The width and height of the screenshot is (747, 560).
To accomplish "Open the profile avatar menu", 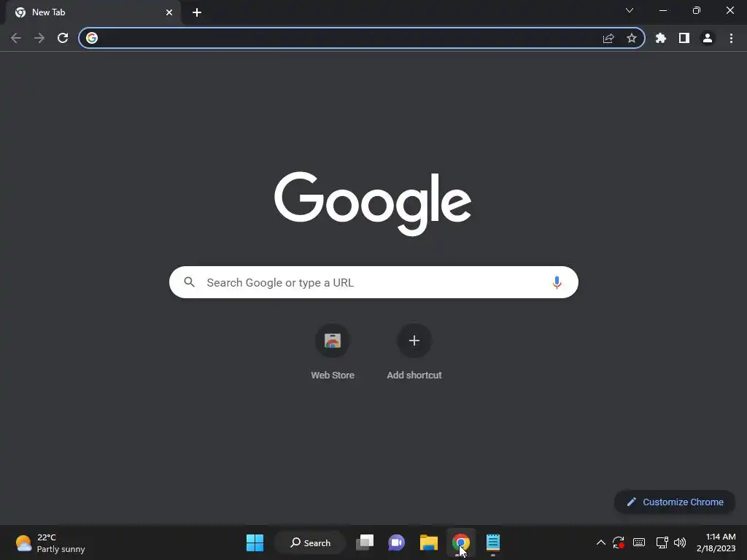I will click(x=708, y=38).
